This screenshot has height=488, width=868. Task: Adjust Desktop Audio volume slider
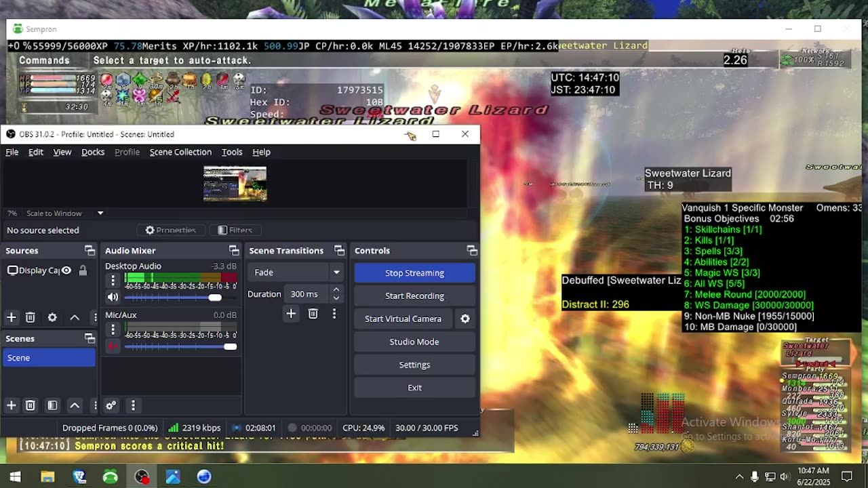click(x=180, y=298)
